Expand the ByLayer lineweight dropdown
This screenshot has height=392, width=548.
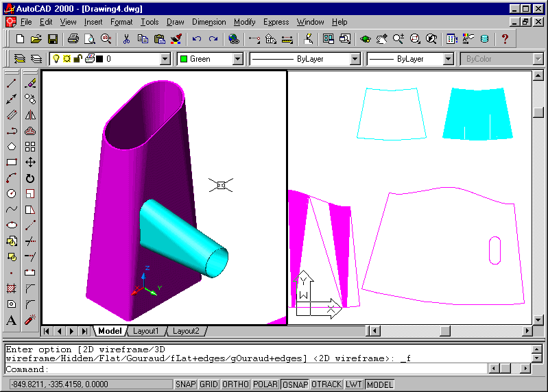(x=448, y=59)
